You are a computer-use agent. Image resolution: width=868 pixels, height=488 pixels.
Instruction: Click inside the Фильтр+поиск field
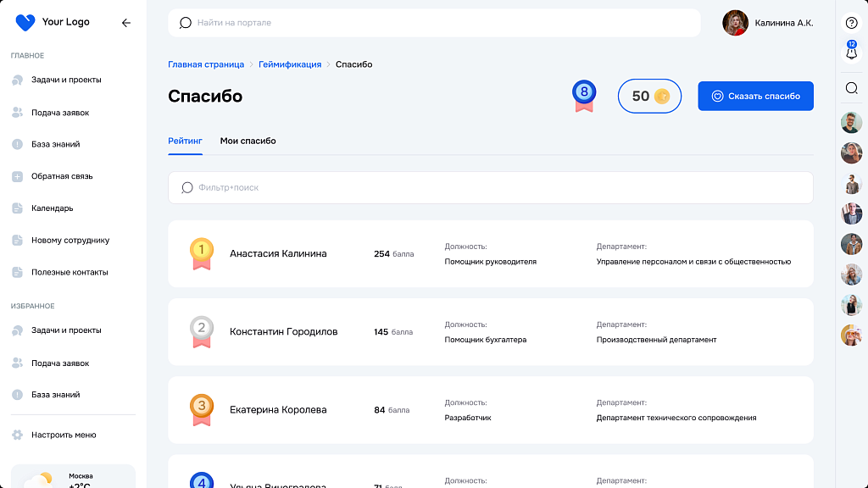[339, 187]
